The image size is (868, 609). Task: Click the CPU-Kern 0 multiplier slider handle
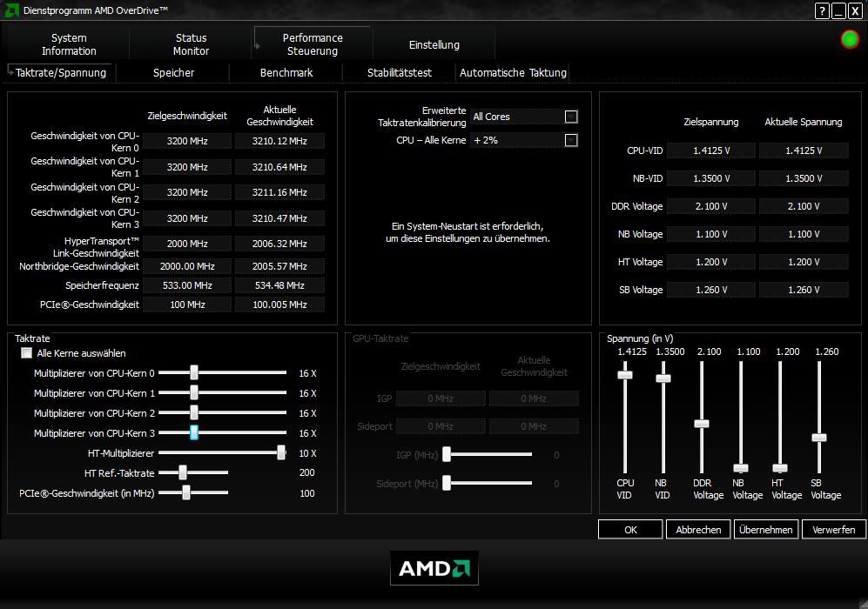click(194, 373)
